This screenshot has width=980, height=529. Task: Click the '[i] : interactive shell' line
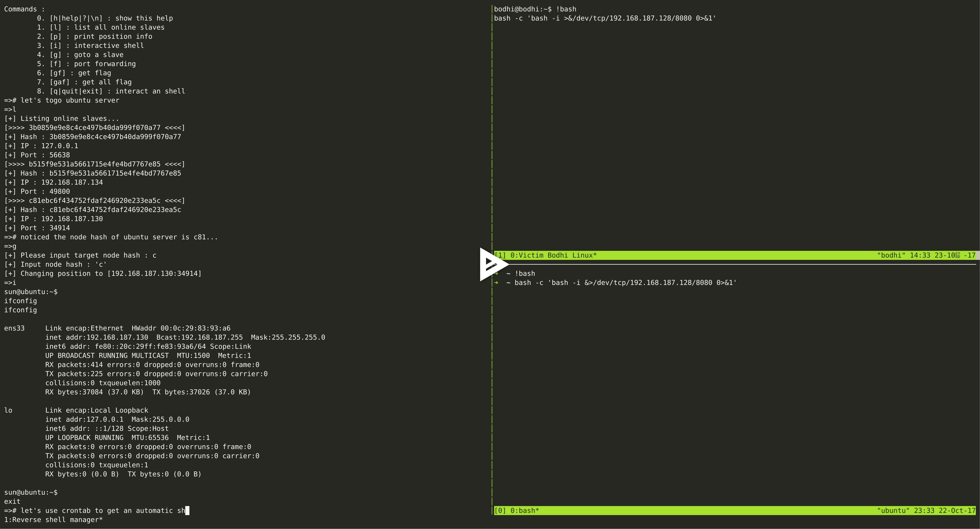(90, 46)
